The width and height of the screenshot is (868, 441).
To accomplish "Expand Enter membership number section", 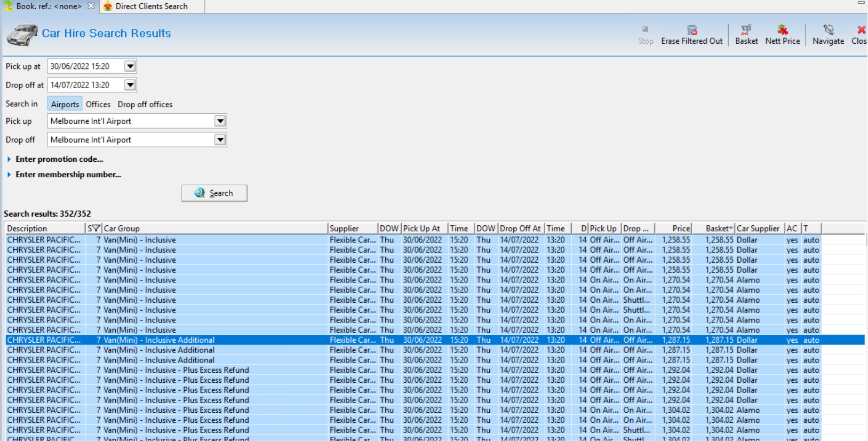I will click(x=63, y=175).
